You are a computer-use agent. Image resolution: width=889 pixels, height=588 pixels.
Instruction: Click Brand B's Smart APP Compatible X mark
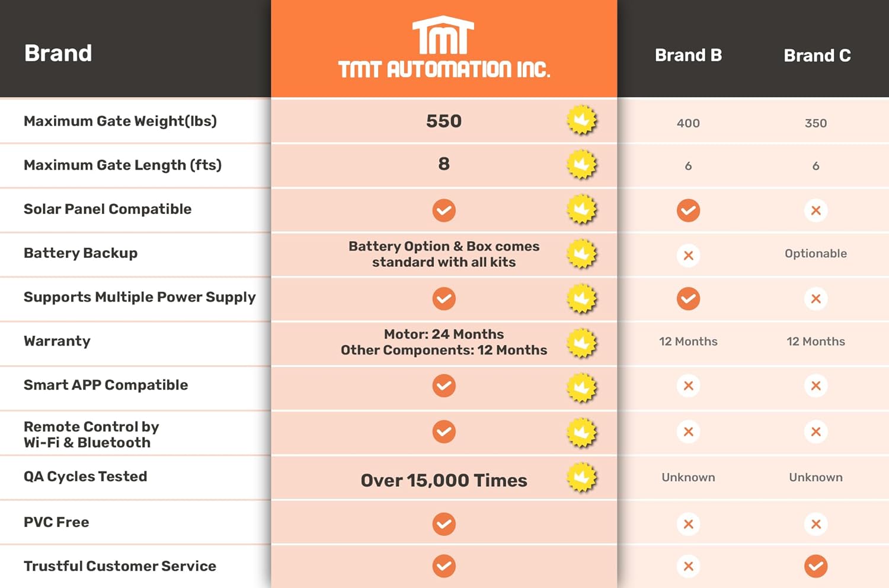point(688,386)
